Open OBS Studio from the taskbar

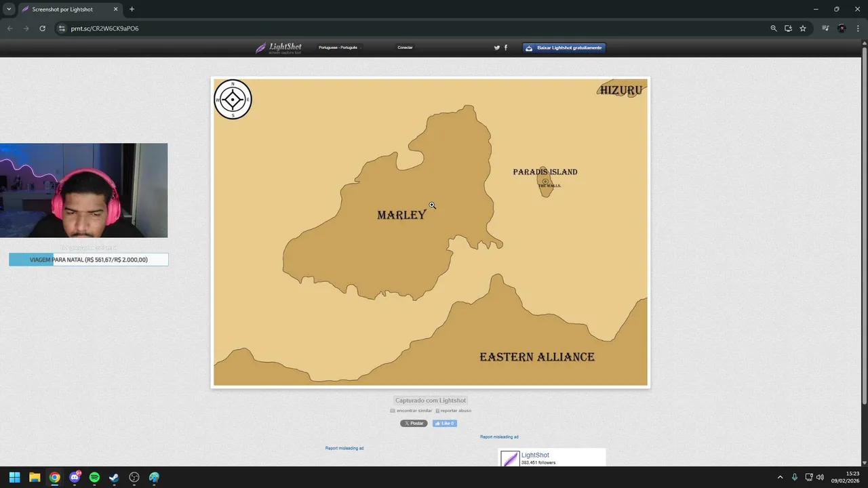[x=134, y=477]
